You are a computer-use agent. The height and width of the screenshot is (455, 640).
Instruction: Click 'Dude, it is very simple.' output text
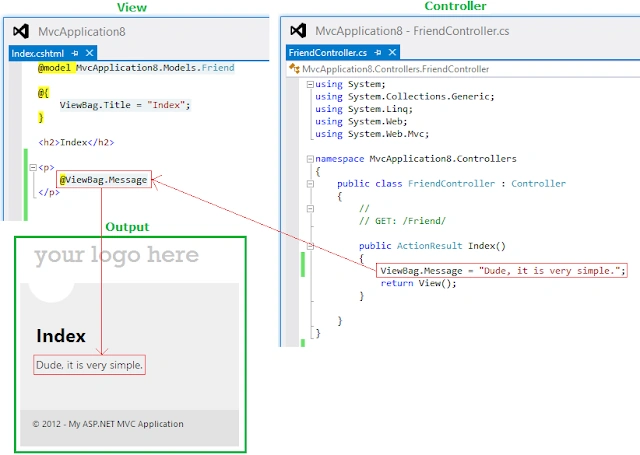click(x=89, y=365)
